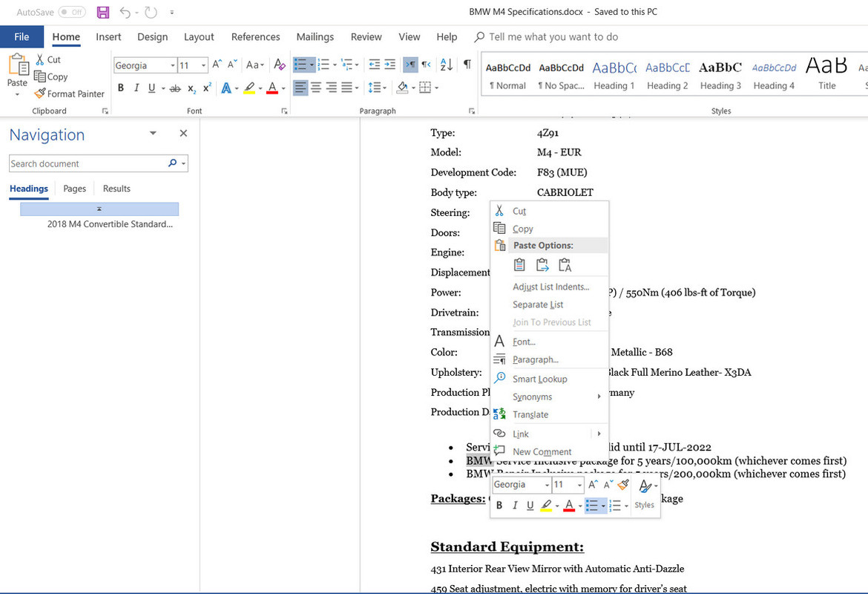Choose Keep Text Only paste option
The image size is (868, 594).
[x=565, y=265]
